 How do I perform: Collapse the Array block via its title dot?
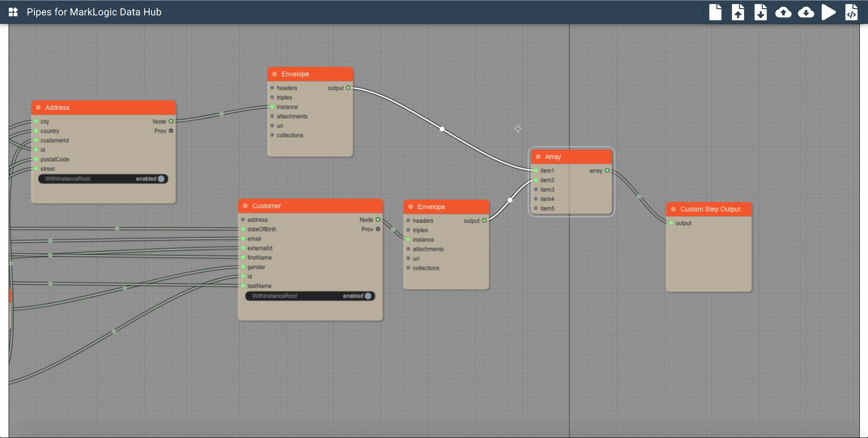tap(538, 157)
